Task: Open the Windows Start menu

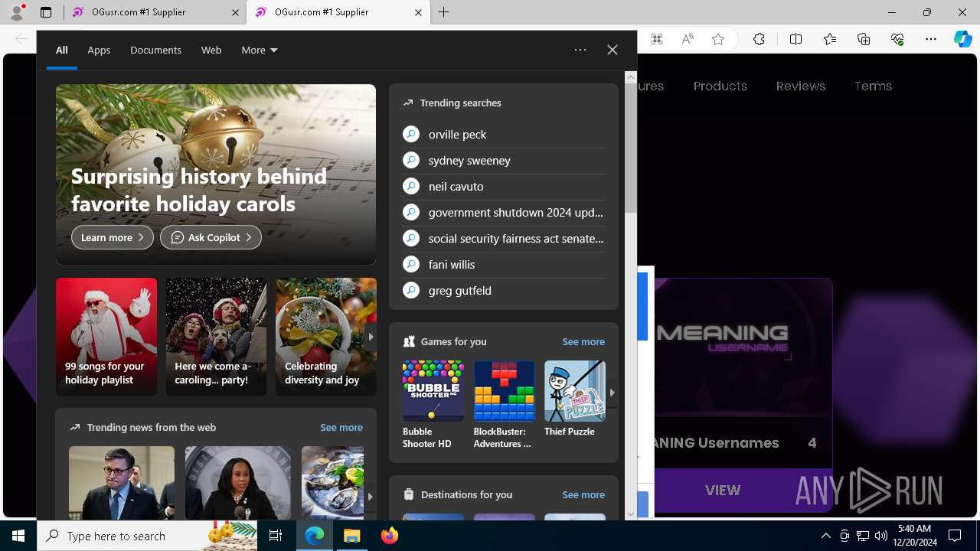Action: tap(18, 536)
